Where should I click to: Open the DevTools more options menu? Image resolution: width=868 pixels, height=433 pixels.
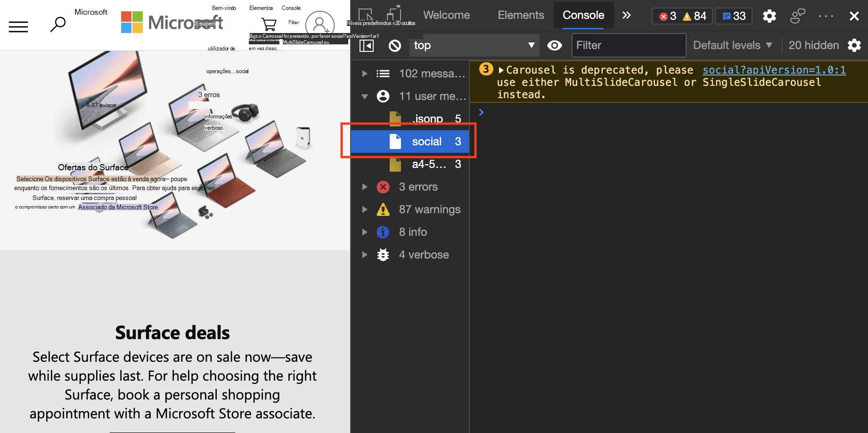click(826, 16)
